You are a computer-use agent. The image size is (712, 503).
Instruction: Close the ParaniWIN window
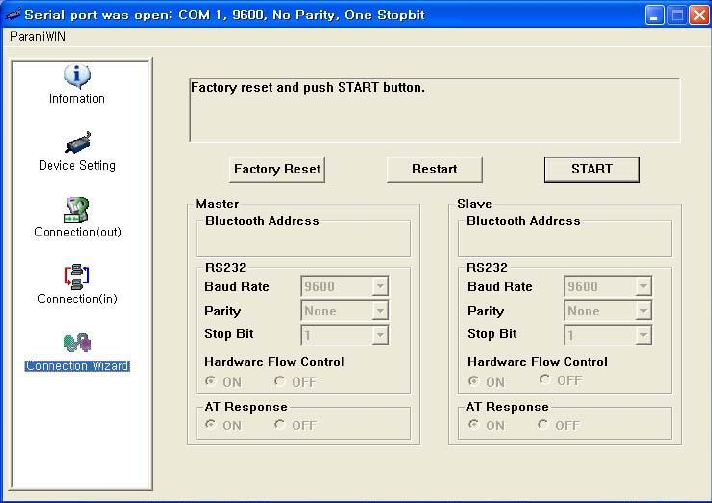click(x=699, y=15)
